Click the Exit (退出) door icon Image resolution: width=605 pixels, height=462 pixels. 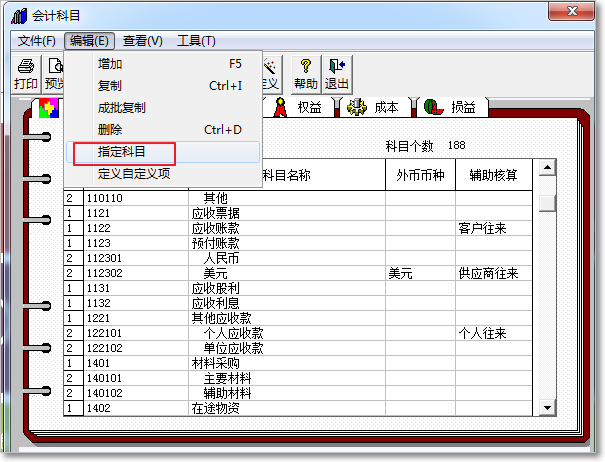tap(336, 66)
